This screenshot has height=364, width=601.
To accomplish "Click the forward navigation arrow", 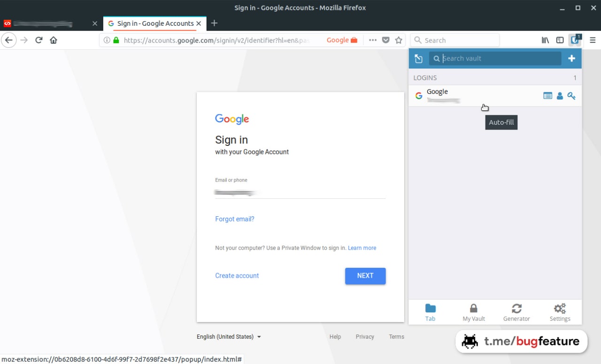I will [24, 40].
